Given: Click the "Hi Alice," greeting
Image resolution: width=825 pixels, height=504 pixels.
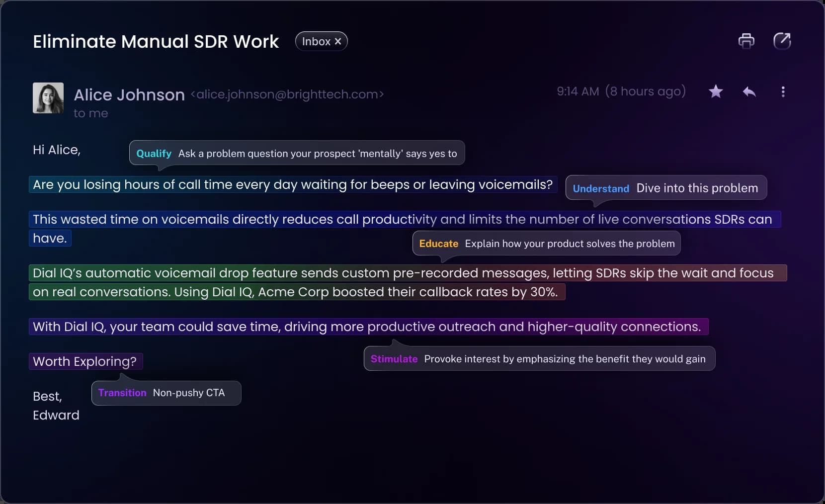Looking at the screenshot, I should (57, 150).
